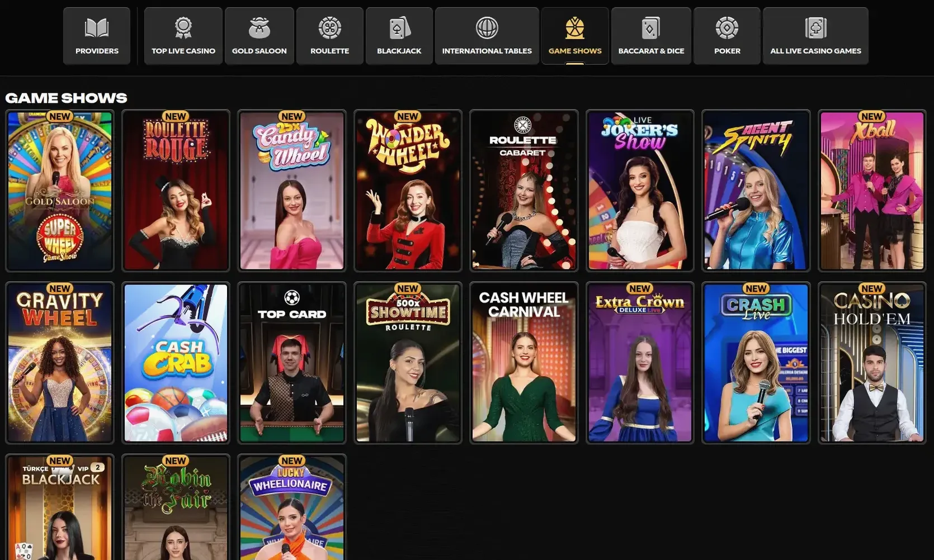Open the Crash Live game tile
934x560 pixels.
(756, 363)
